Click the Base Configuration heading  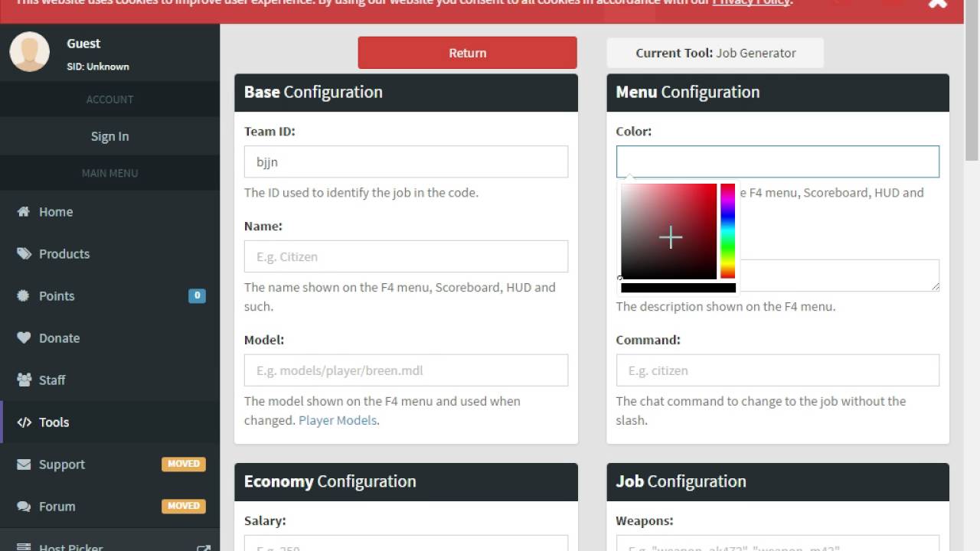click(313, 92)
